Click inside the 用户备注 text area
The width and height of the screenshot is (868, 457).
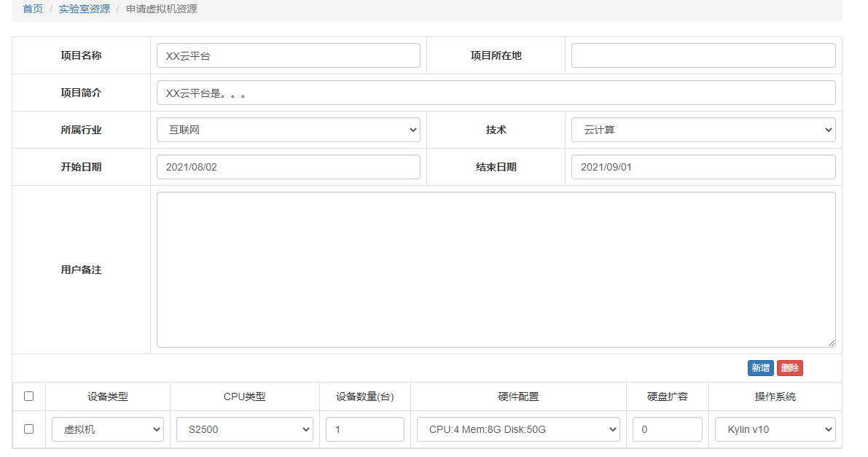click(x=496, y=270)
